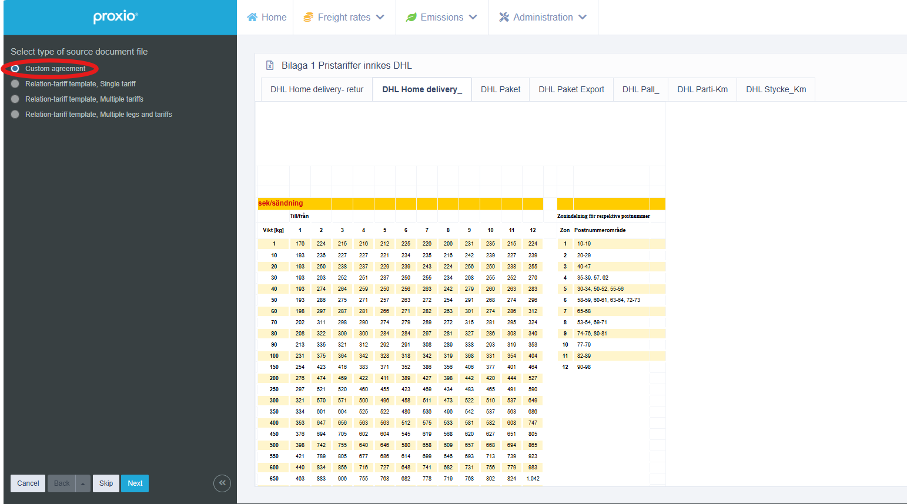Select Custom agreement radio option
908x504 pixels.
tap(15, 68)
